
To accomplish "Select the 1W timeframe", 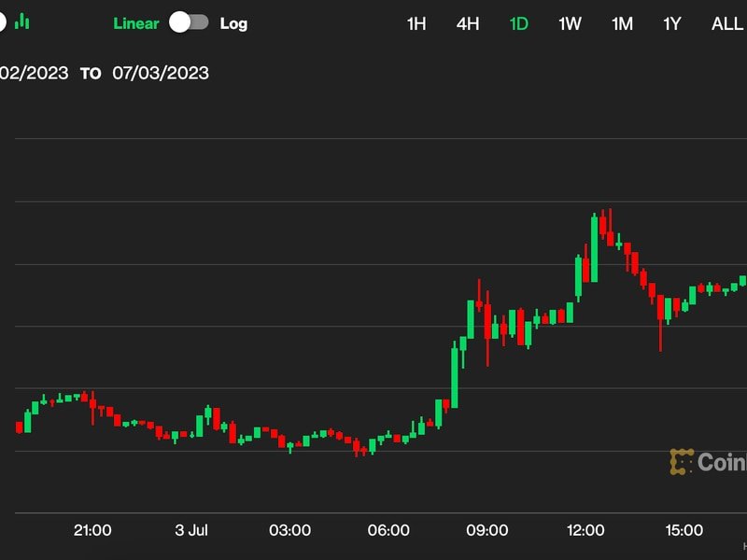I will [x=569, y=23].
